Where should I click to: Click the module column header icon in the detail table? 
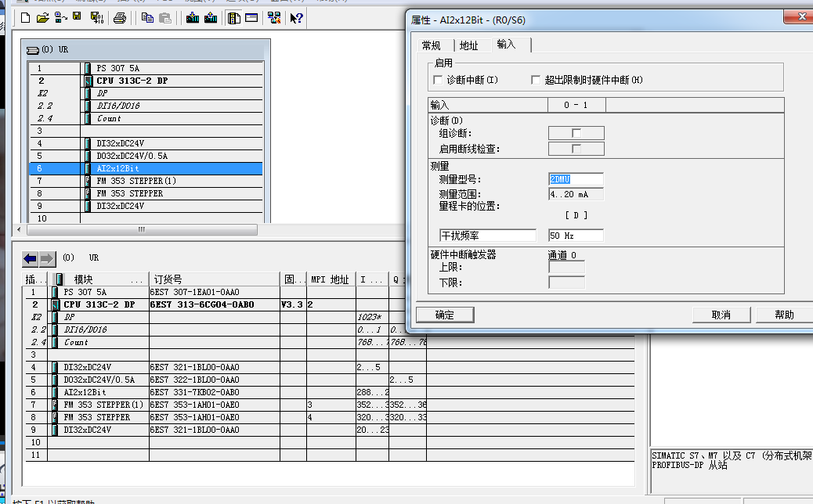click(59, 279)
